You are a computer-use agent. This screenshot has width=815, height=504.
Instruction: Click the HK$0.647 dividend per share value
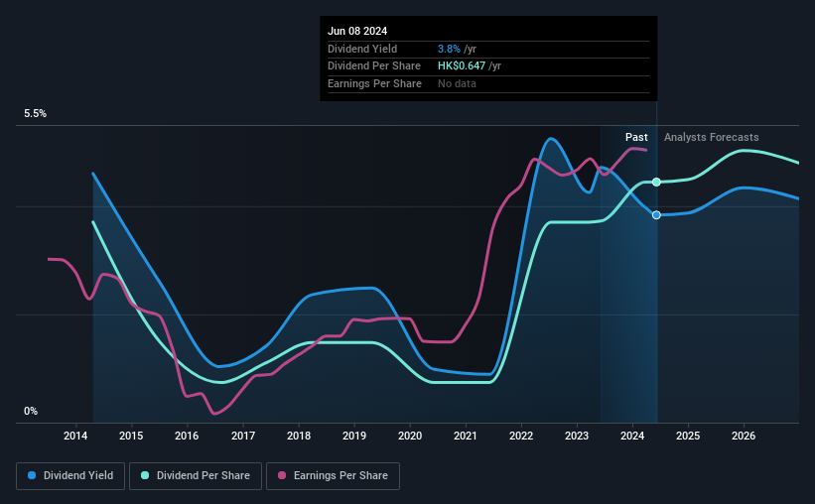pyautogui.click(x=462, y=66)
